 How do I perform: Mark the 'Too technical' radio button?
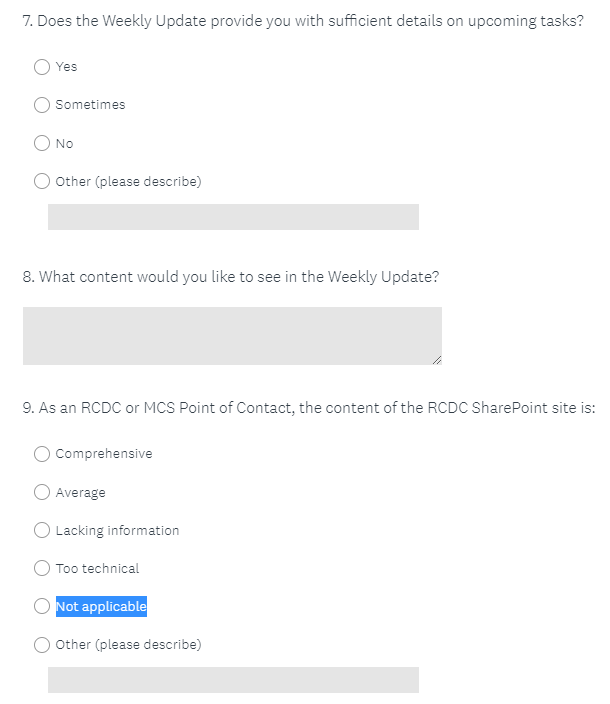[42, 569]
